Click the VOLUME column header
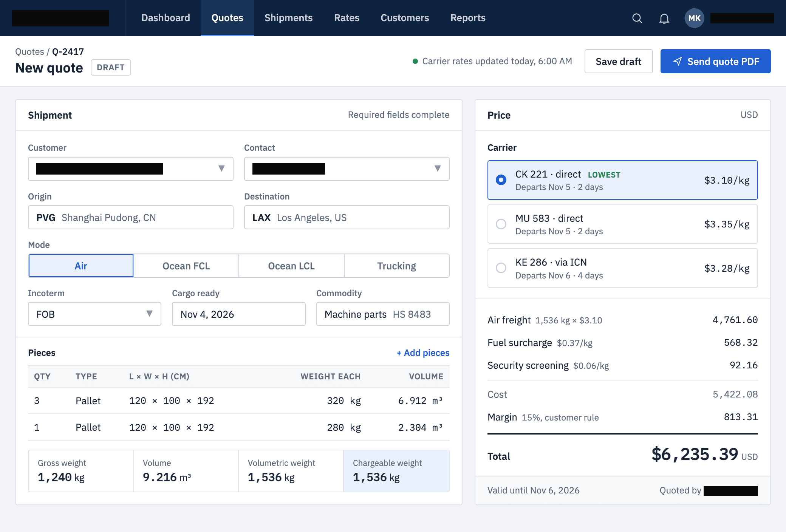786x532 pixels. click(426, 376)
